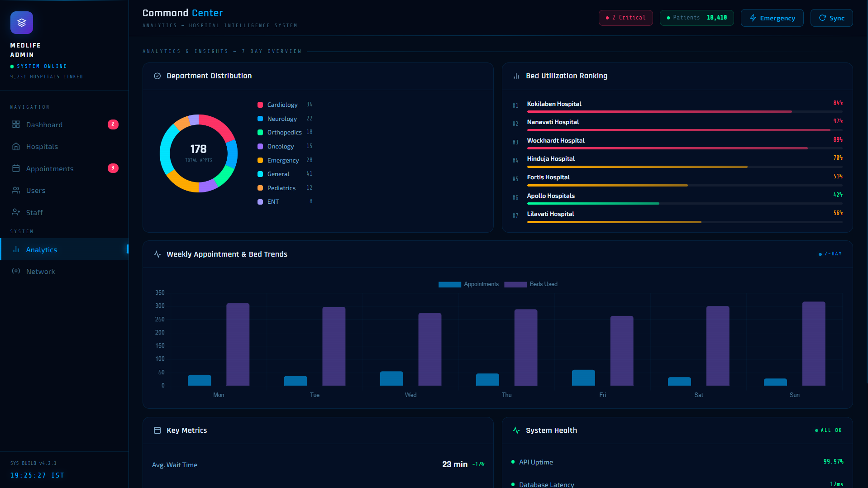Click the Staff person-plus icon
Screen dimensions: 868x488
click(x=16, y=212)
